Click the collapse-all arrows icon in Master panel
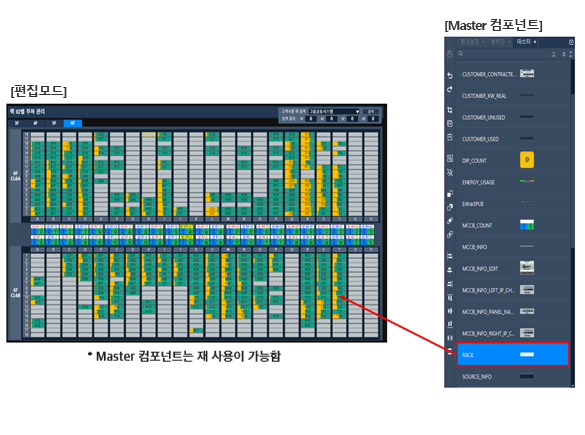The height and width of the screenshot is (435, 585). click(x=570, y=54)
